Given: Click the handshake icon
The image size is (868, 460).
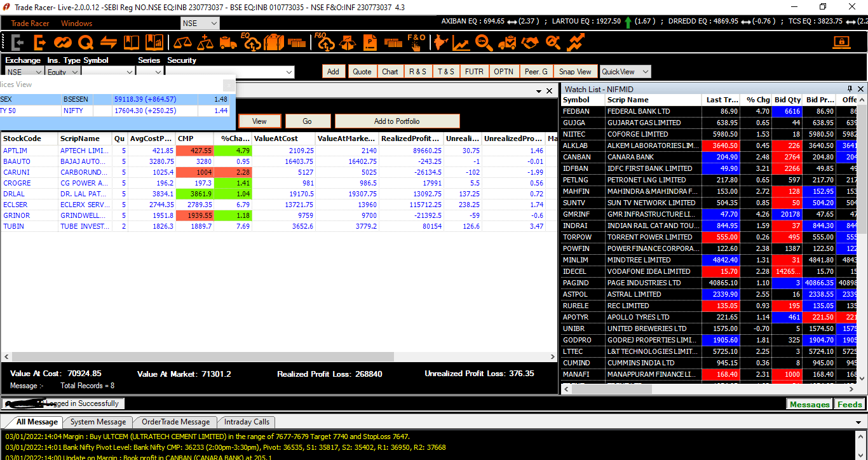Looking at the screenshot, I should (530, 43).
